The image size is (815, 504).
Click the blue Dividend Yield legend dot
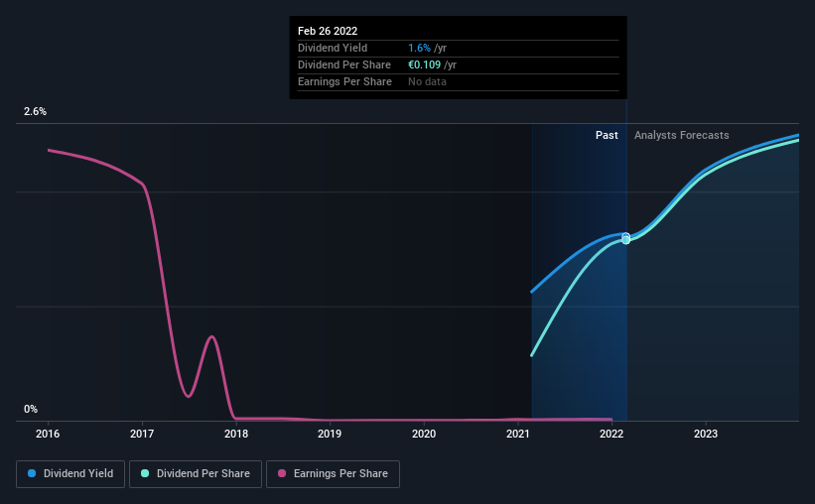[32, 473]
